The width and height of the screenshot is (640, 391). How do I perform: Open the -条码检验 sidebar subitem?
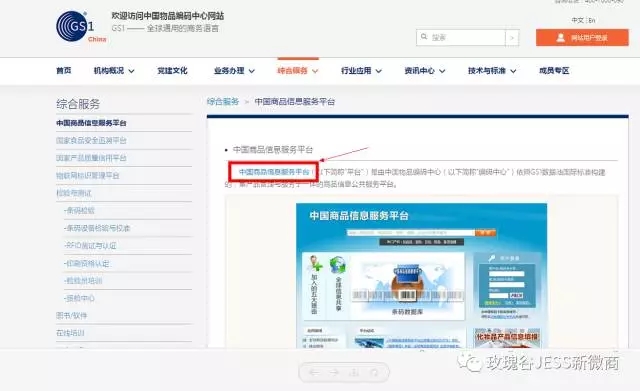pos(79,211)
